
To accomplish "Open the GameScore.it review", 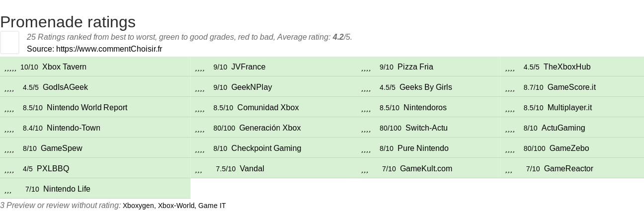I will click(571, 87).
